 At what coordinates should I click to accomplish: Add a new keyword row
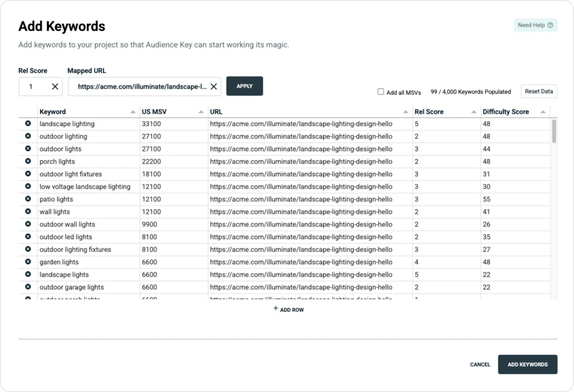288,309
